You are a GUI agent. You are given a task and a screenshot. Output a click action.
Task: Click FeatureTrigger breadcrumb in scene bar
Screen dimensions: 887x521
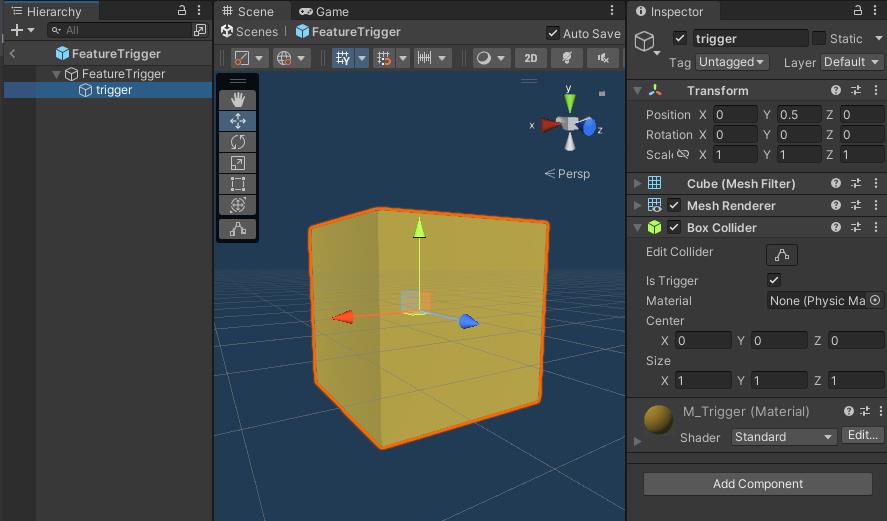coord(348,32)
